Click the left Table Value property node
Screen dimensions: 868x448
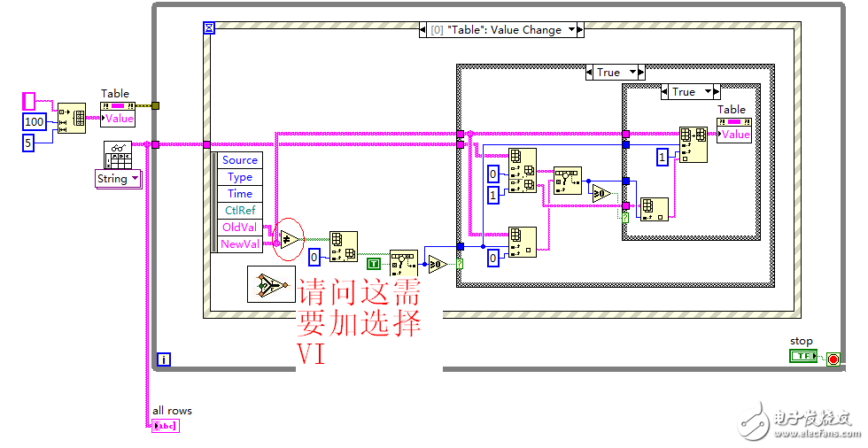[x=117, y=114]
